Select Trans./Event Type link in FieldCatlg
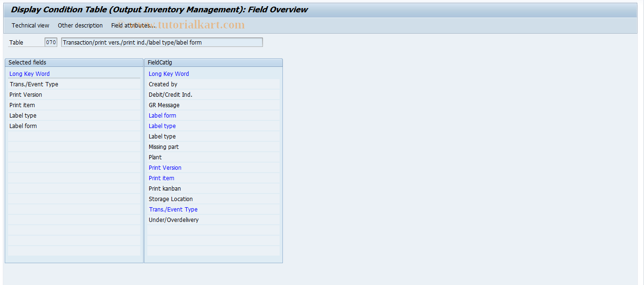Viewport: 644px width, 285px height. point(173,209)
